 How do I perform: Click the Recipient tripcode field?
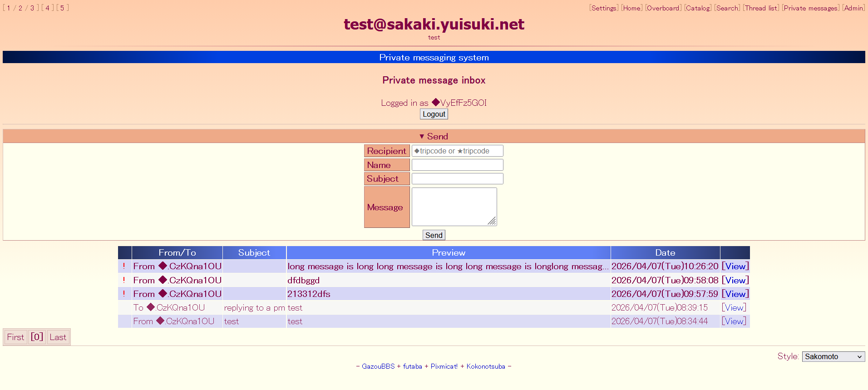point(457,151)
